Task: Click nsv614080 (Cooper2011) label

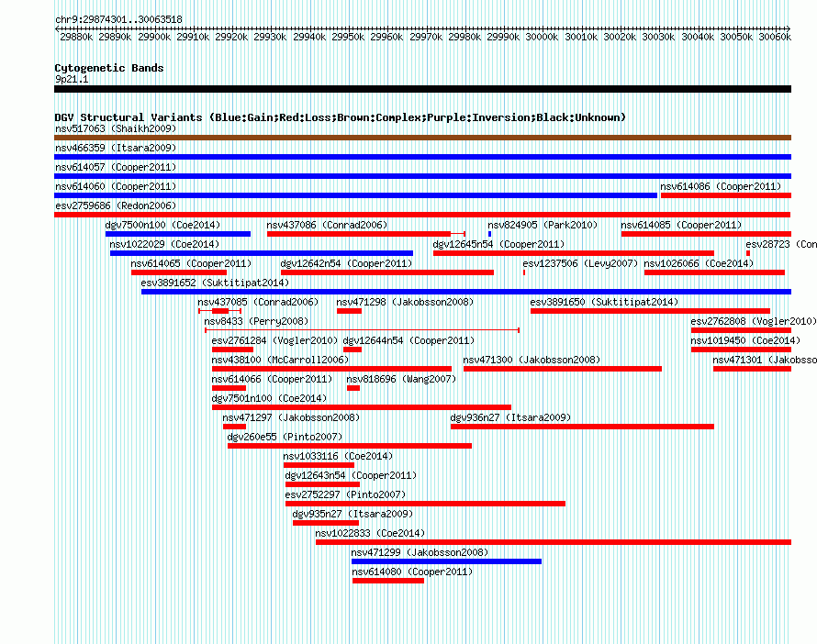Action: [x=412, y=572]
